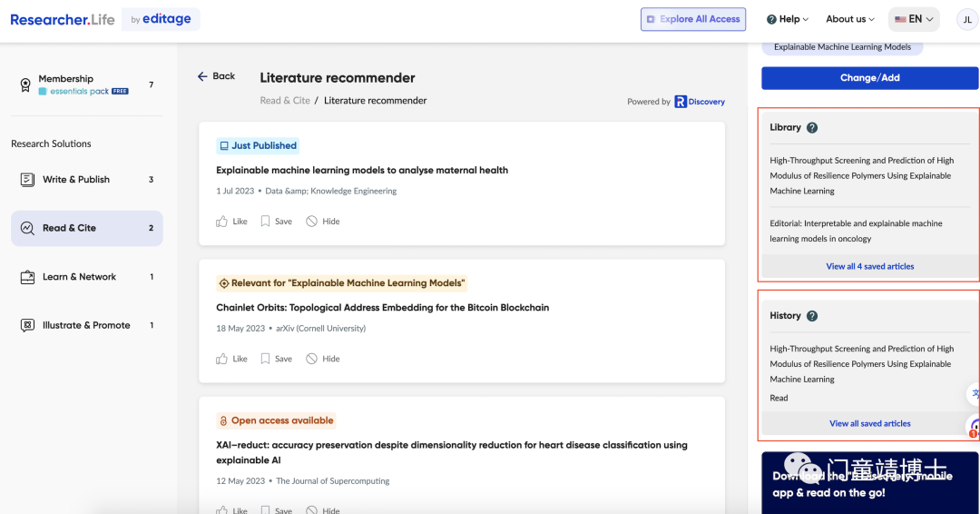Viewport: 980px width, 514px height.
Task: Click the Illustrate & Promote sidebar icon
Action: click(27, 325)
